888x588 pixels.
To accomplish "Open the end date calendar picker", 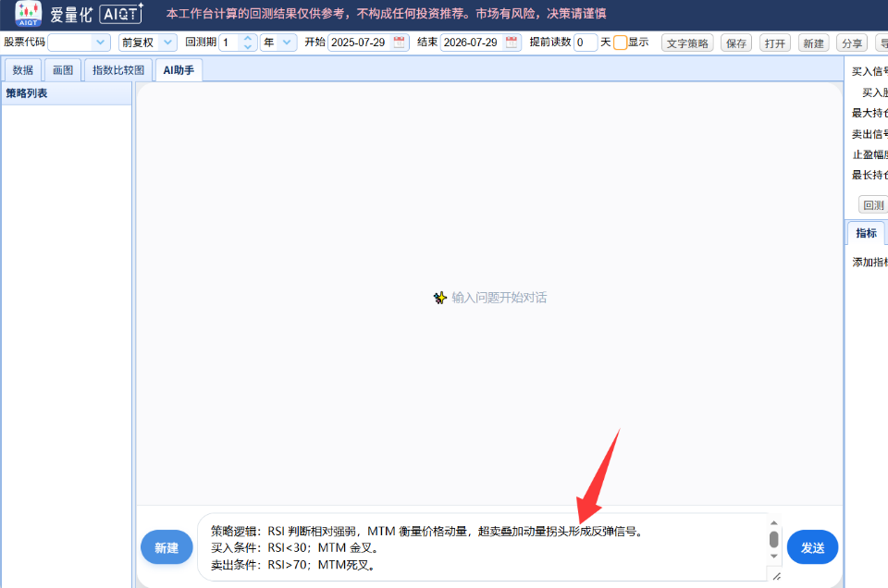I will click(512, 43).
